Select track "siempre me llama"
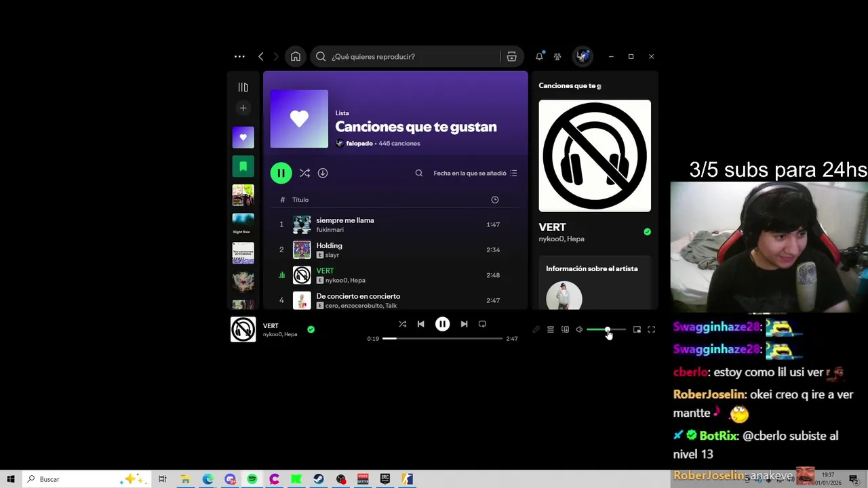Viewport: 868px width, 488px height. 395,224
